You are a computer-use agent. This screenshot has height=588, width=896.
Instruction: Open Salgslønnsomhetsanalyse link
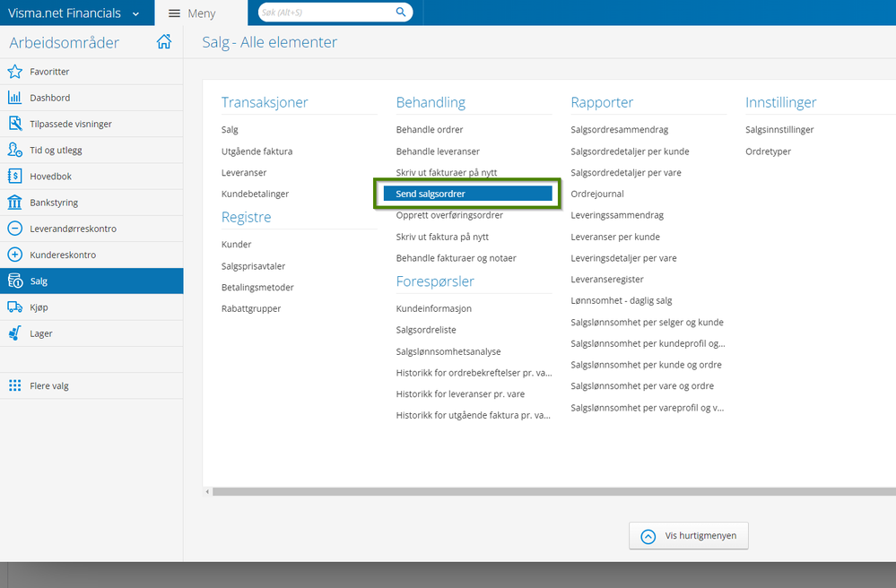(448, 351)
